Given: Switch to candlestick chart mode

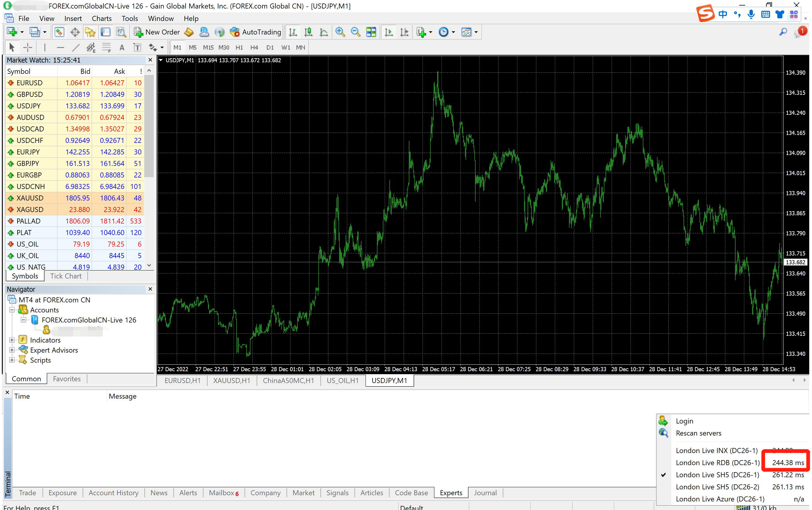Looking at the screenshot, I should pyautogui.click(x=308, y=32).
